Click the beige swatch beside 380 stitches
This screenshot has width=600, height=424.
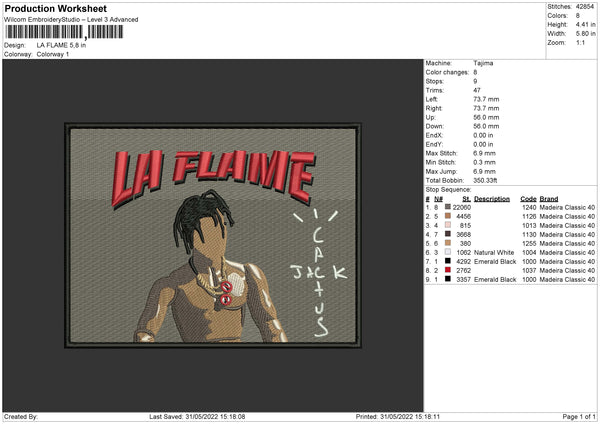click(448, 243)
